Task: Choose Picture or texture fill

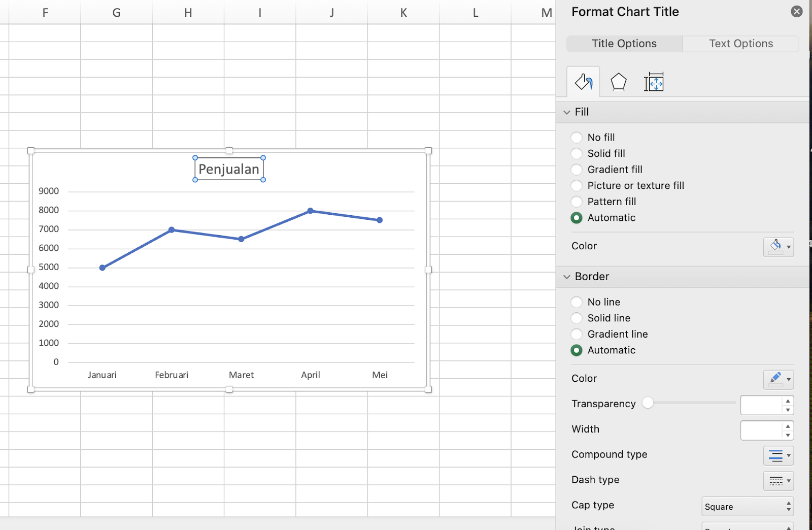Action: 577,186
